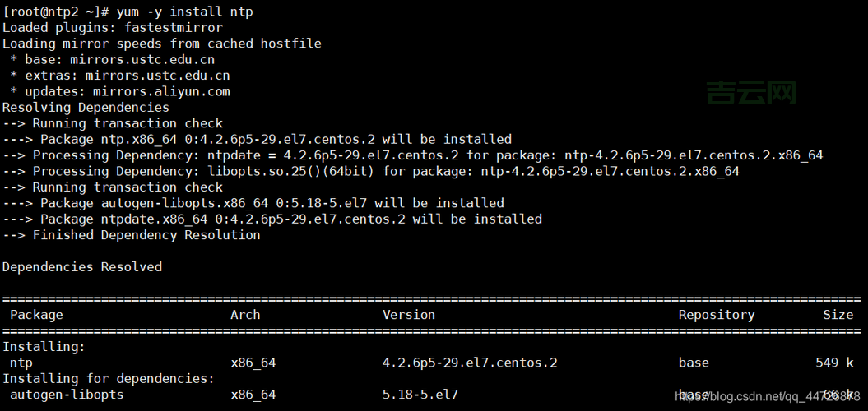Click the "Finished Dependency Resolution" line
The height and width of the screenshot is (411, 868).
[x=146, y=235]
